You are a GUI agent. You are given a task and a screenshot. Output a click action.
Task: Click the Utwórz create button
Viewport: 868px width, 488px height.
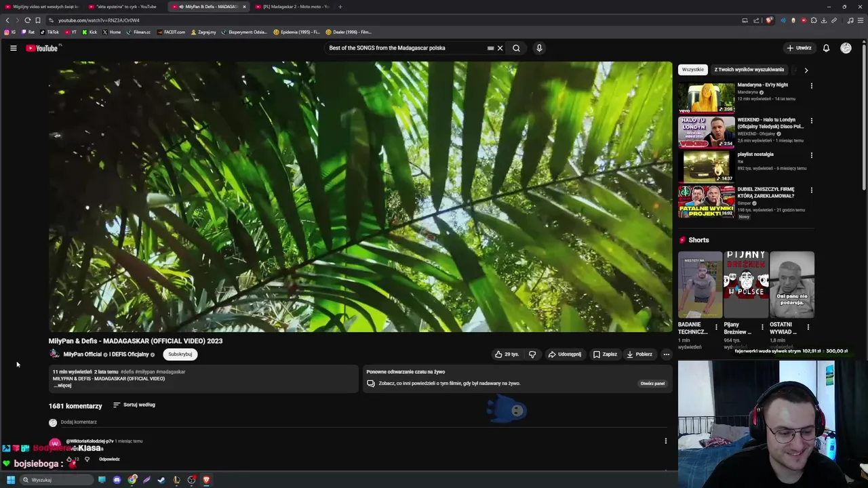pyautogui.click(x=799, y=48)
